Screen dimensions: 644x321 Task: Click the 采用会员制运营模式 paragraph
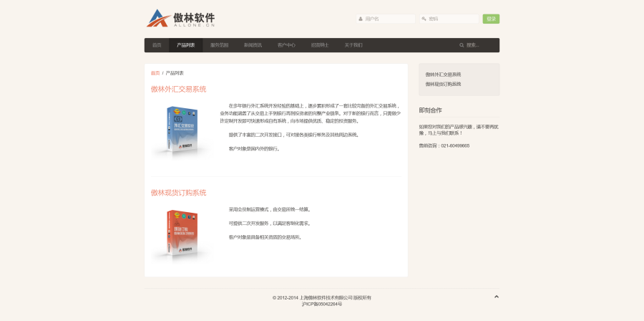click(x=270, y=210)
